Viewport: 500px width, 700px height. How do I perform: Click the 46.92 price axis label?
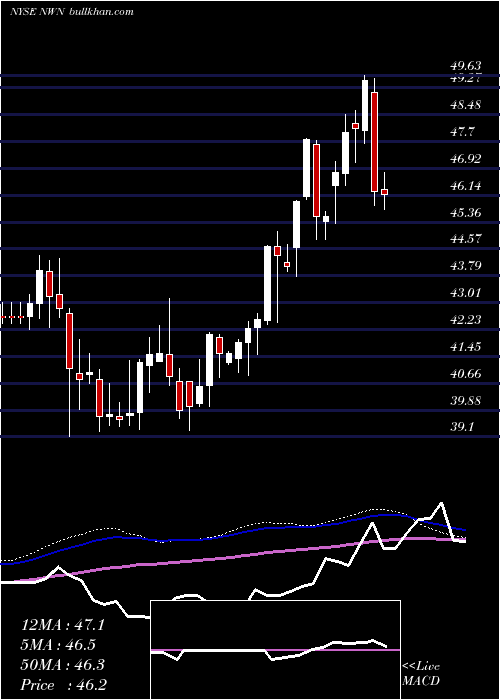466,158
